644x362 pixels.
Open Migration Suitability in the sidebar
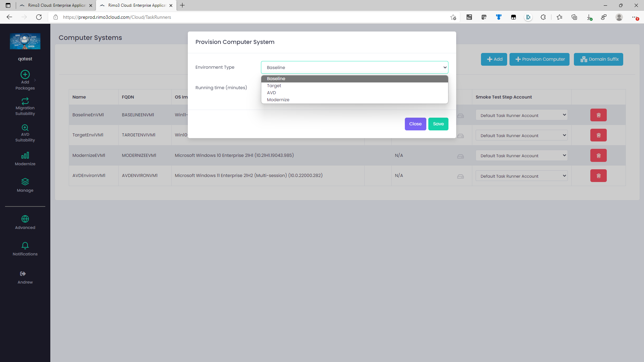click(x=25, y=101)
